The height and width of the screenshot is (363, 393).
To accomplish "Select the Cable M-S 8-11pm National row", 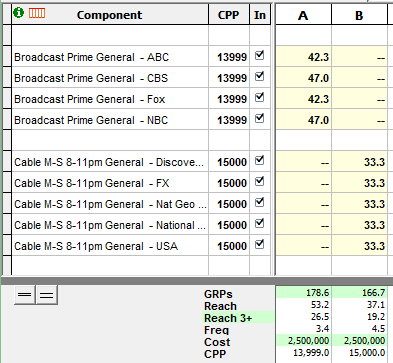I will (110, 225).
